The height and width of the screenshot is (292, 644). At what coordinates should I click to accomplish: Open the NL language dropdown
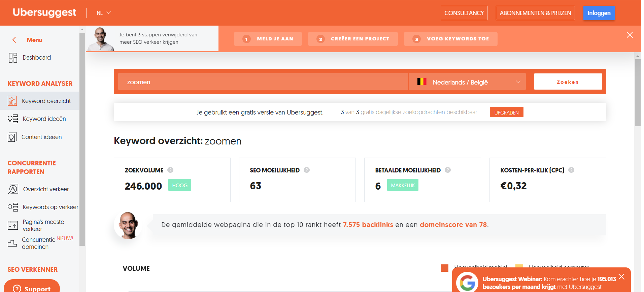click(x=104, y=13)
